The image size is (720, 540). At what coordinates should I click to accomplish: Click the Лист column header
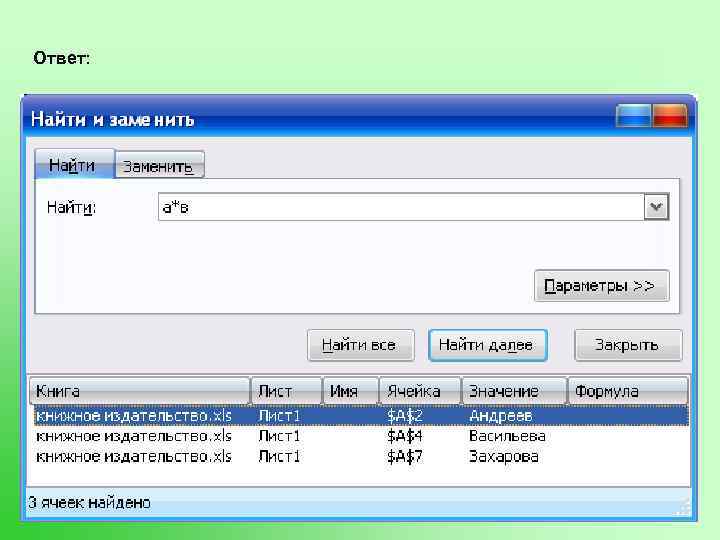pos(286,391)
